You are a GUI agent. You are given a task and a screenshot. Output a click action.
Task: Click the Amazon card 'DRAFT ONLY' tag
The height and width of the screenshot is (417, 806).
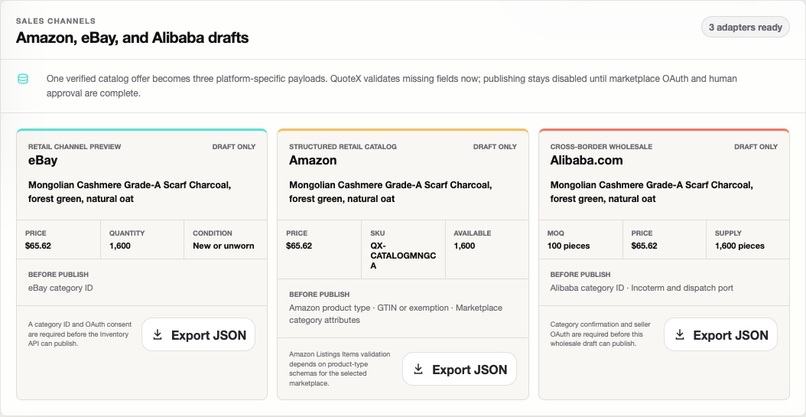tap(495, 147)
